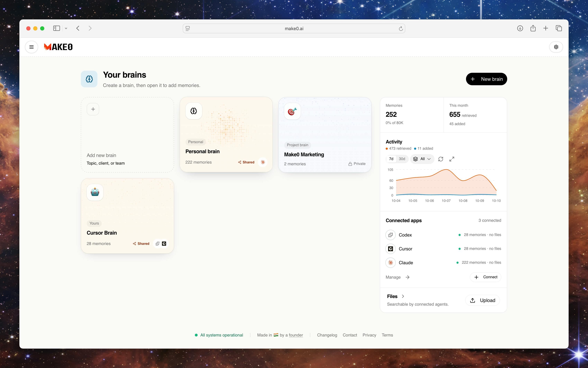The image size is (588, 368).
Task: Open Privacy footer link
Action: tap(369, 335)
